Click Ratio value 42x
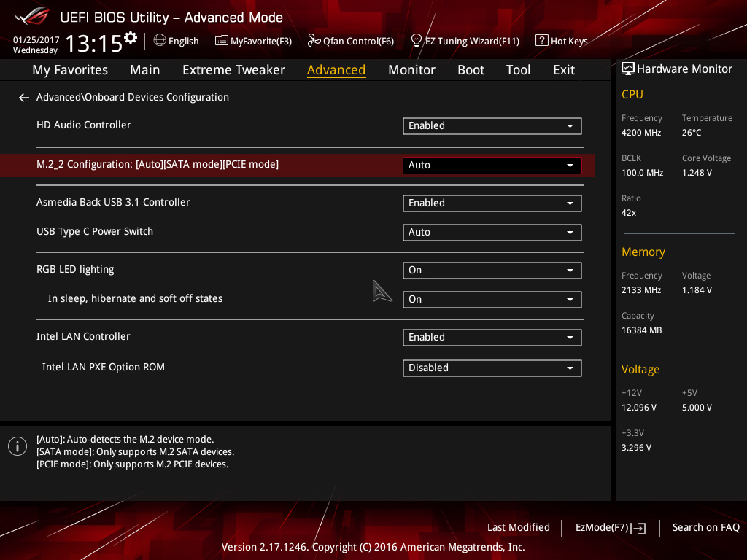 coord(628,213)
